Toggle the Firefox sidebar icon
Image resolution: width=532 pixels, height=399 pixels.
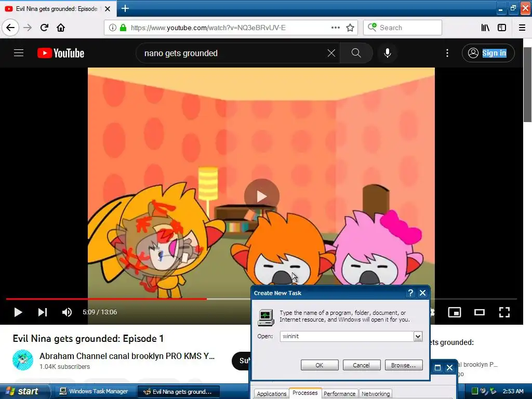[x=502, y=28]
